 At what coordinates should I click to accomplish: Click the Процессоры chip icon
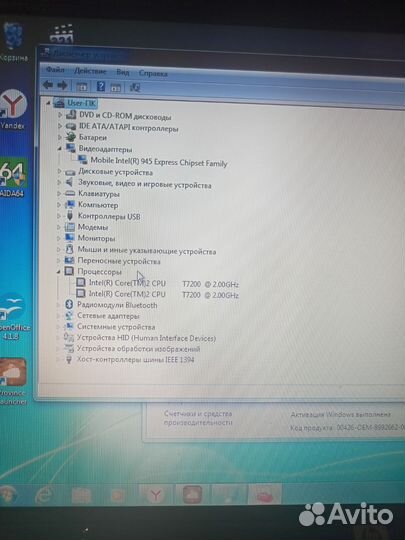pos(69,271)
